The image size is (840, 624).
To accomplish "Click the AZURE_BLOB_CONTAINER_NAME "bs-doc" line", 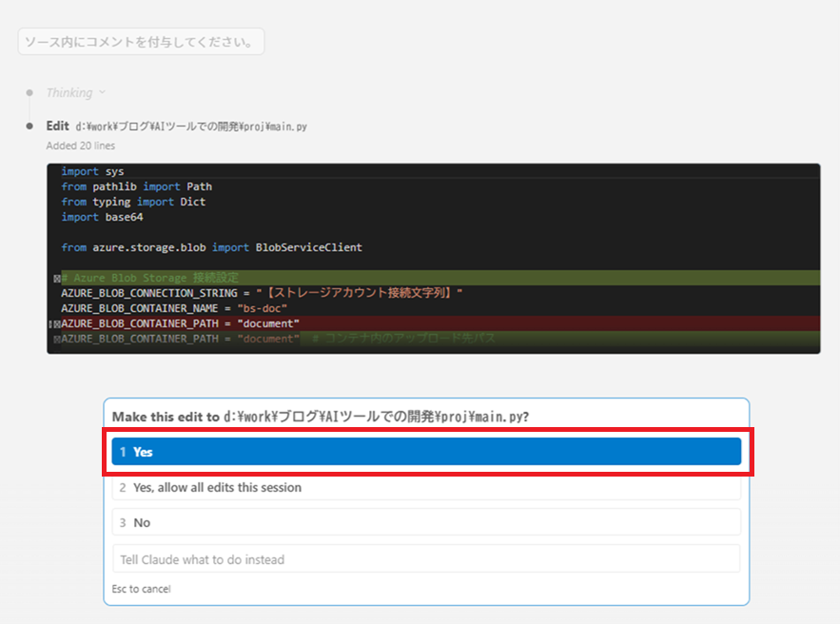I will (174, 308).
